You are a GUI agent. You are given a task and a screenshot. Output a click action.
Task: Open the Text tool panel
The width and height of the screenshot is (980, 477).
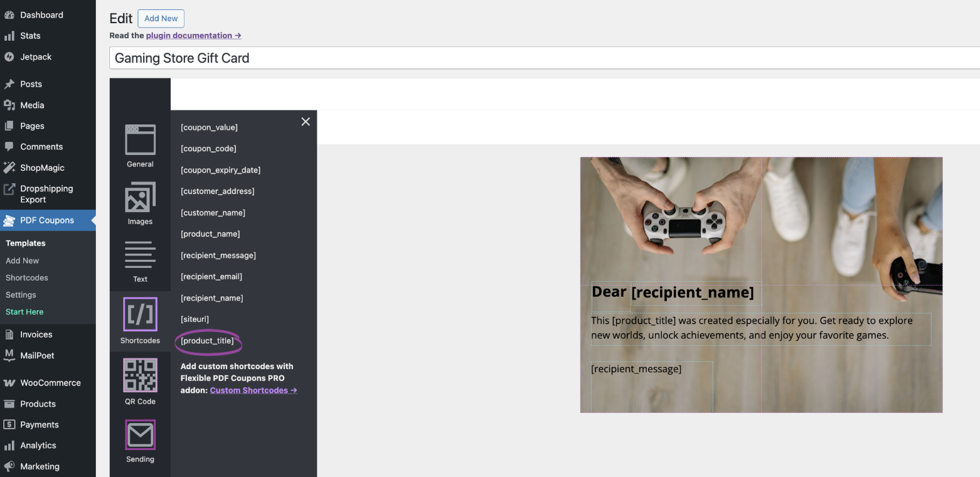140,255
